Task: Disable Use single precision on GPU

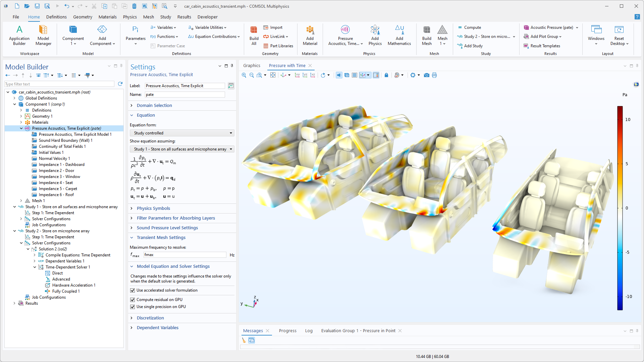Action: click(132, 307)
